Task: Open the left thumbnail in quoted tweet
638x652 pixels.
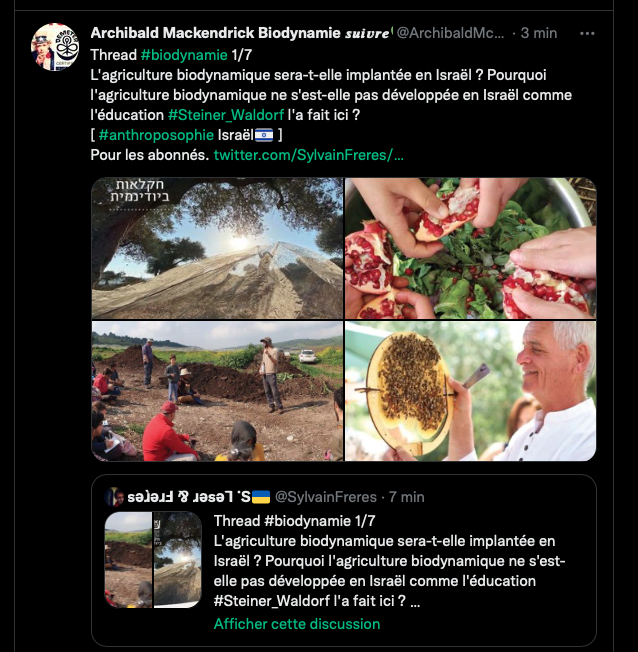Action: [128, 560]
